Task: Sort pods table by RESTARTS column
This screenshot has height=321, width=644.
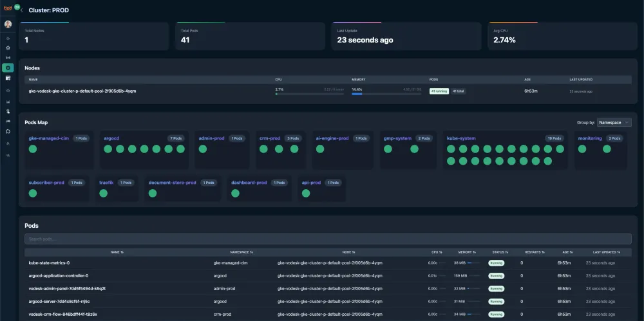Action: pyautogui.click(x=535, y=252)
